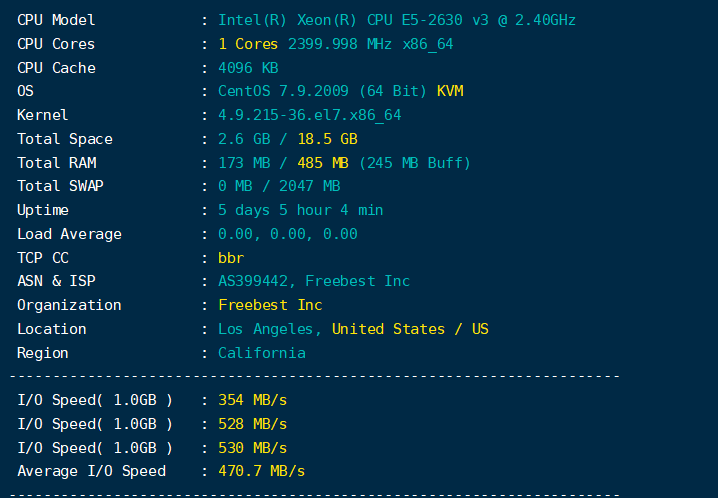Click the Organization value Freebest Inc

tap(270, 305)
